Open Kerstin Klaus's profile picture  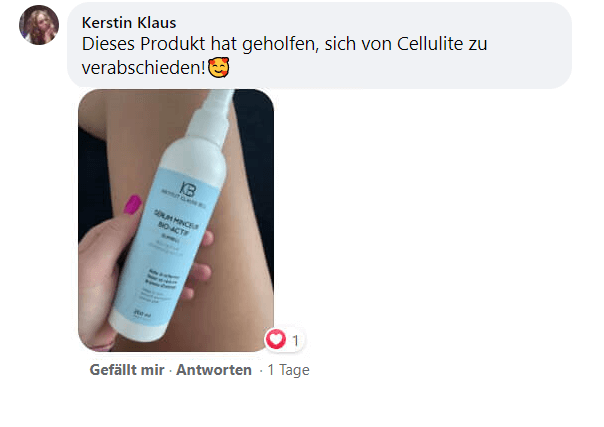(x=39, y=25)
